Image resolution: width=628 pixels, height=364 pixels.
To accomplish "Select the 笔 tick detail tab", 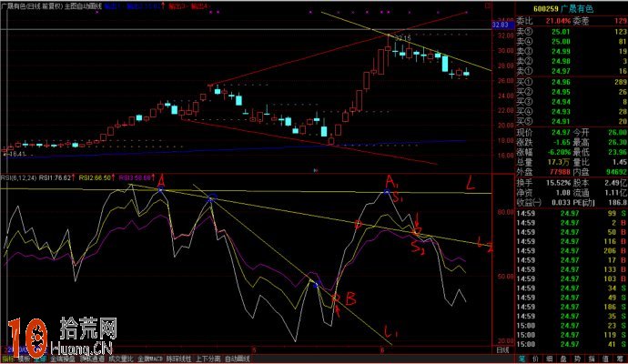I will coord(522,359).
